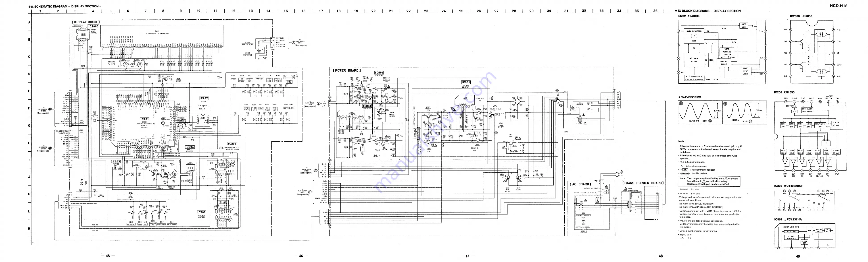Select the page number '47' footer

(x=467, y=256)
